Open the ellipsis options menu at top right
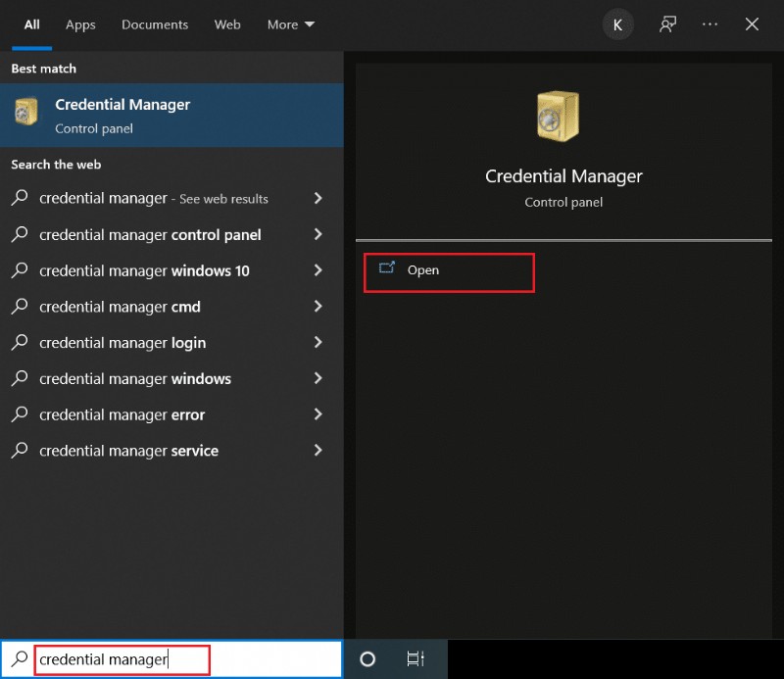This screenshot has width=784, height=679. (710, 24)
